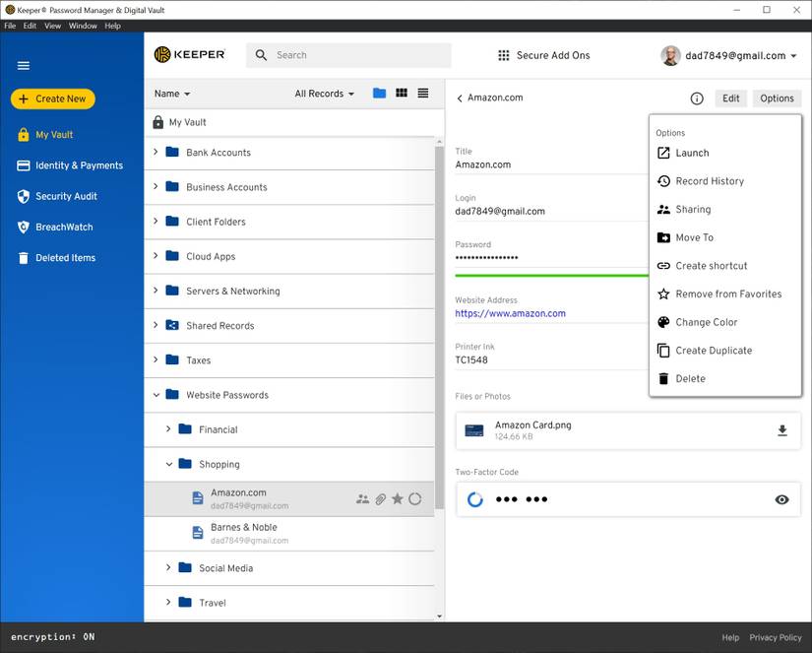Download Amazon Card.png attachment
This screenshot has height=653, width=812.
781,430
